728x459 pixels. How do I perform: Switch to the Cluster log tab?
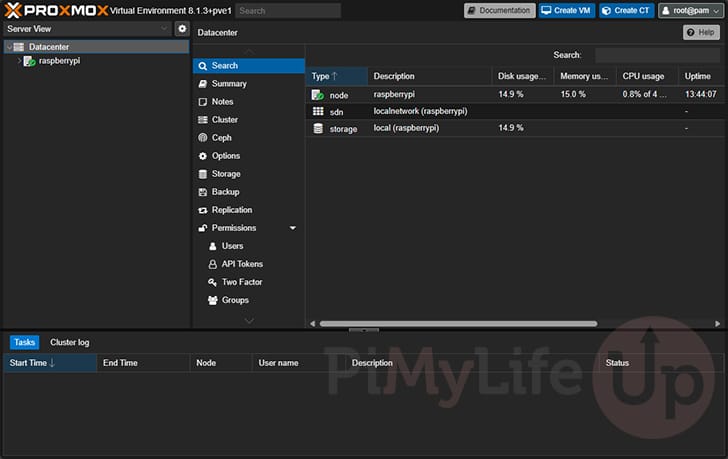point(70,343)
